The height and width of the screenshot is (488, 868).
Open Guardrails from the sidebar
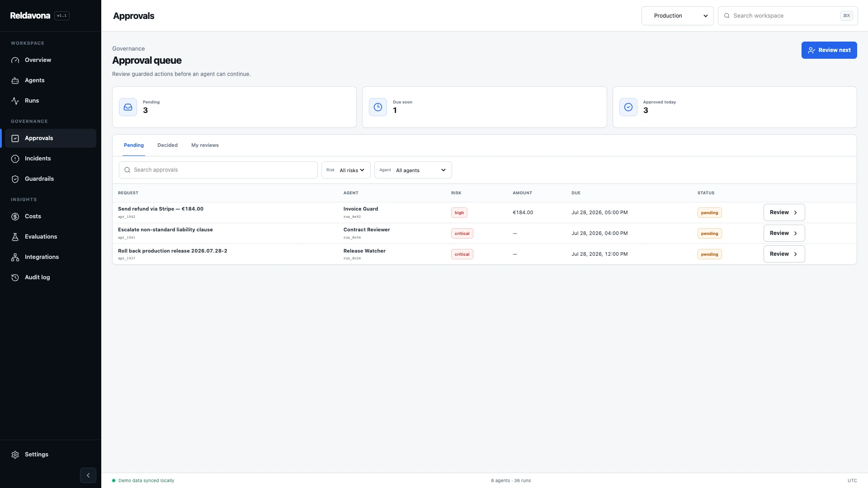coord(51,179)
